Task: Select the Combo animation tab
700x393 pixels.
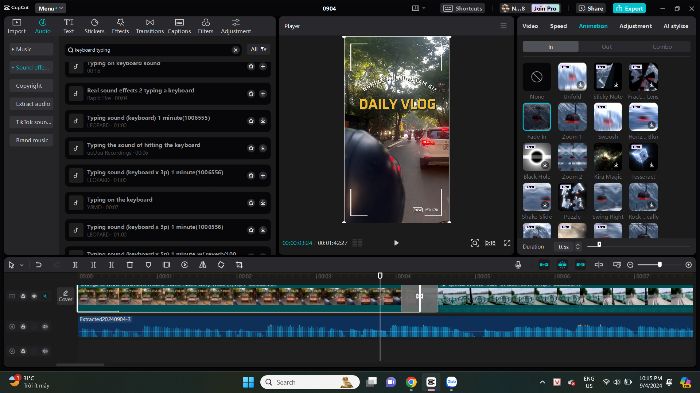Action: click(x=662, y=46)
